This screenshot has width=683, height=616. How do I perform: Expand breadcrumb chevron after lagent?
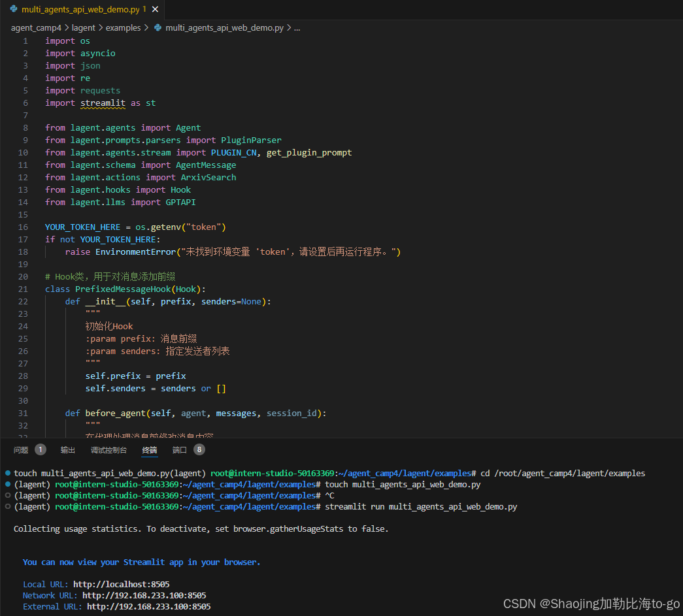pos(101,28)
